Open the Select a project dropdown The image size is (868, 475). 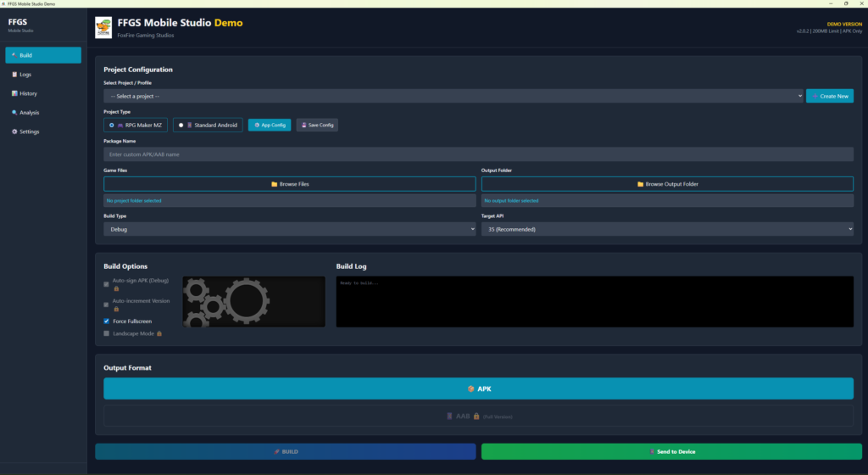pyautogui.click(x=453, y=97)
